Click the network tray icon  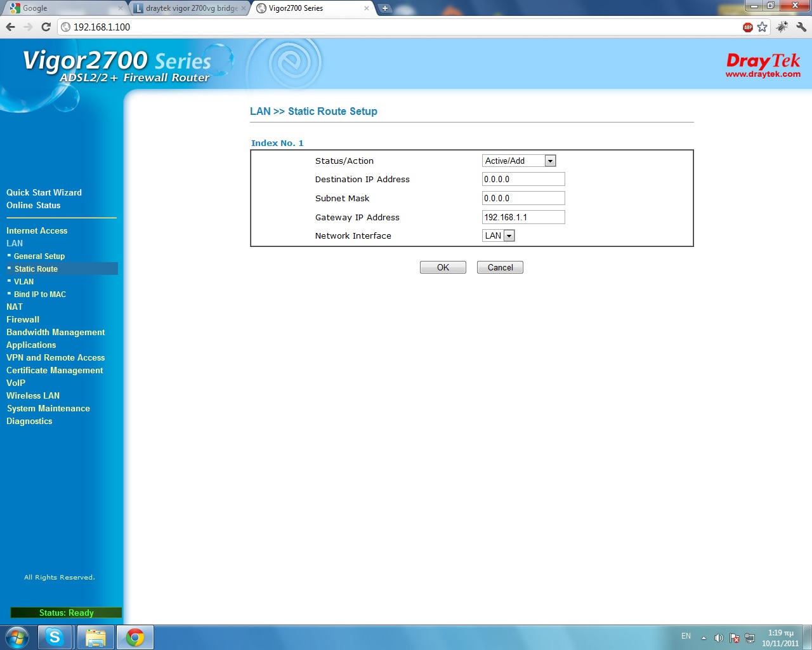[x=750, y=638]
